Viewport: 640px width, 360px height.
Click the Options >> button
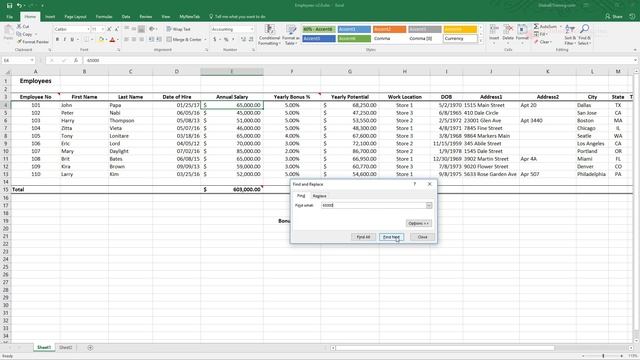[x=418, y=223]
